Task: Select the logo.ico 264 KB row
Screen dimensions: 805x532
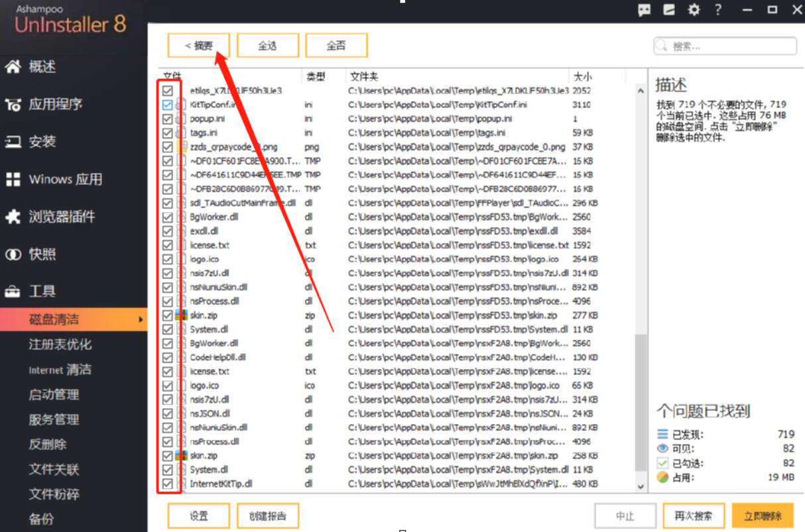Action: click(x=398, y=259)
